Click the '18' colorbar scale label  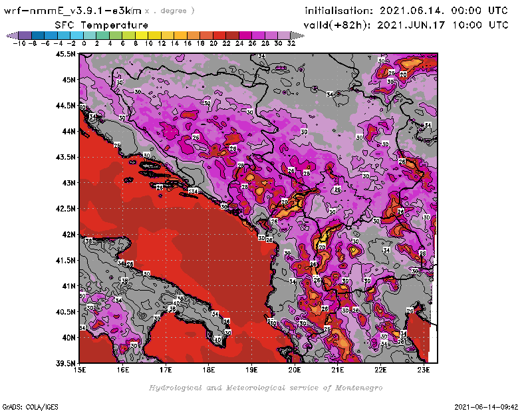click(201, 43)
